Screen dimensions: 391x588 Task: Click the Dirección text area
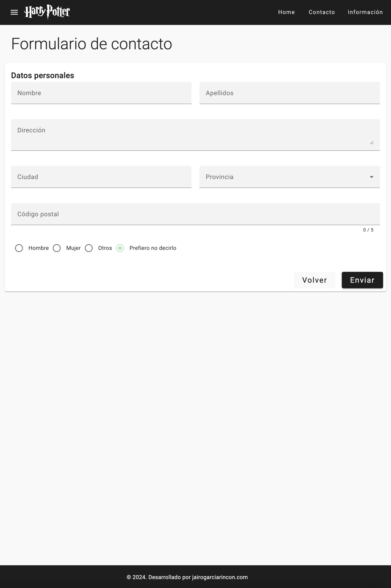click(195, 135)
